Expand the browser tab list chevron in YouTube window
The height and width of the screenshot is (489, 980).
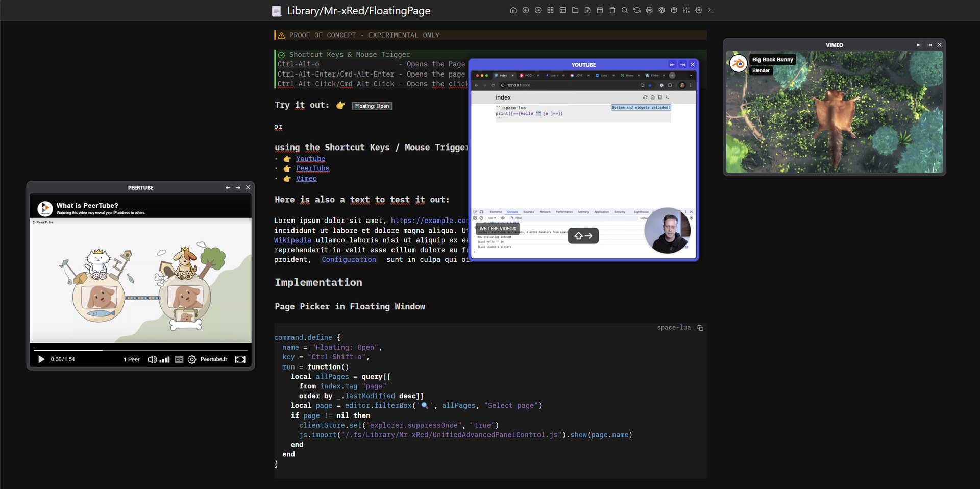[x=690, y=75]
